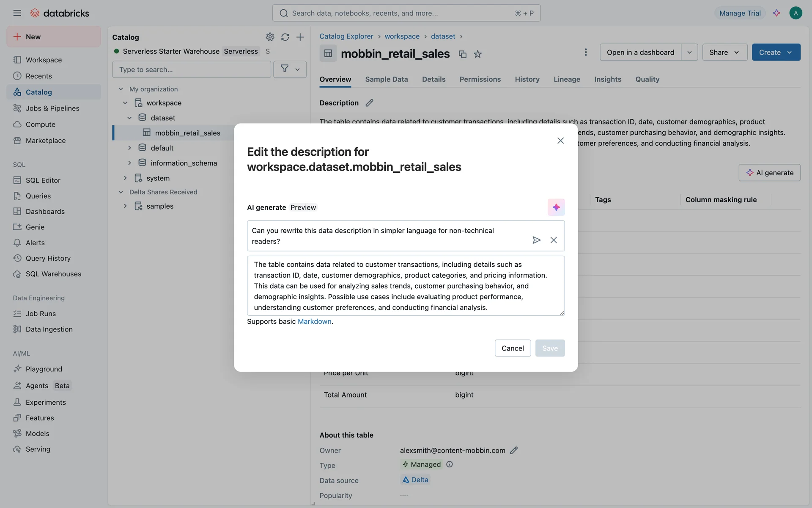Refresh the catalog tree

(285, 37)
